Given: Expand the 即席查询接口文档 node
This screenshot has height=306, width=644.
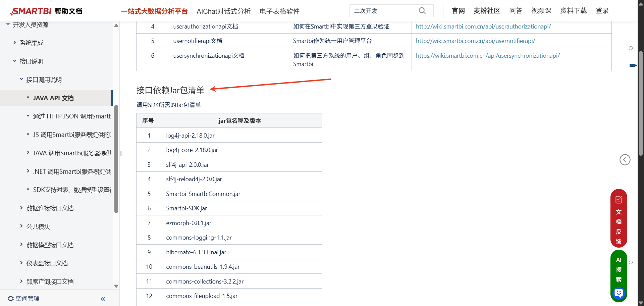Looking at the screenshot, I should tap(21, 281).
